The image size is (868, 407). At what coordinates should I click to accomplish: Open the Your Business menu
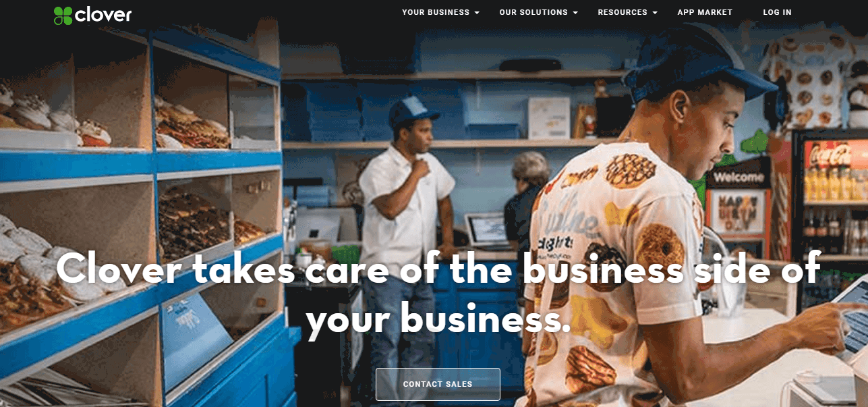tap(436, 12)
